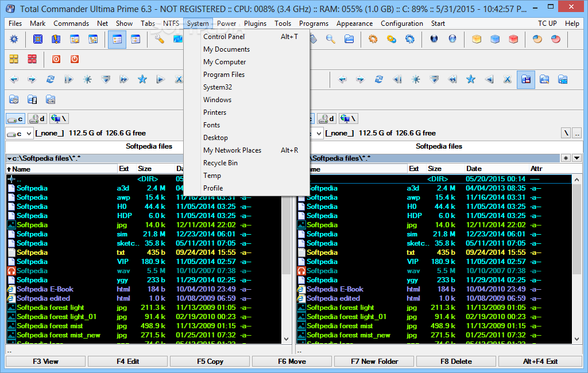The width and height of the screenshot is (588, 373).
Task: Click the red power button icon
Action: coord(75,59)
